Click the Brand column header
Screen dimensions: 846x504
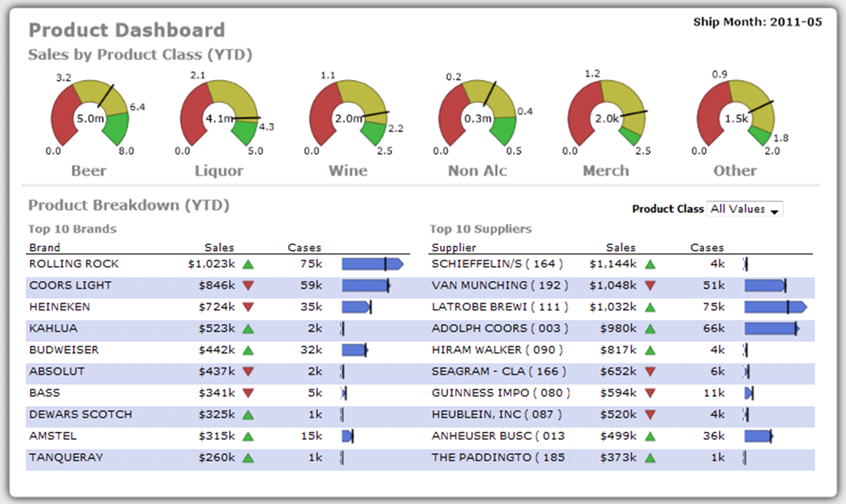tap(44, 247)
